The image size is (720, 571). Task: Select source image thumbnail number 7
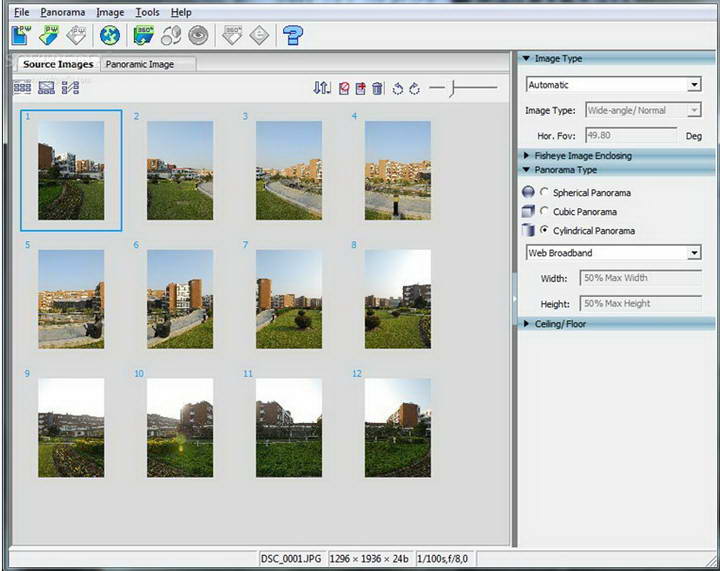[x=289, y=298]
